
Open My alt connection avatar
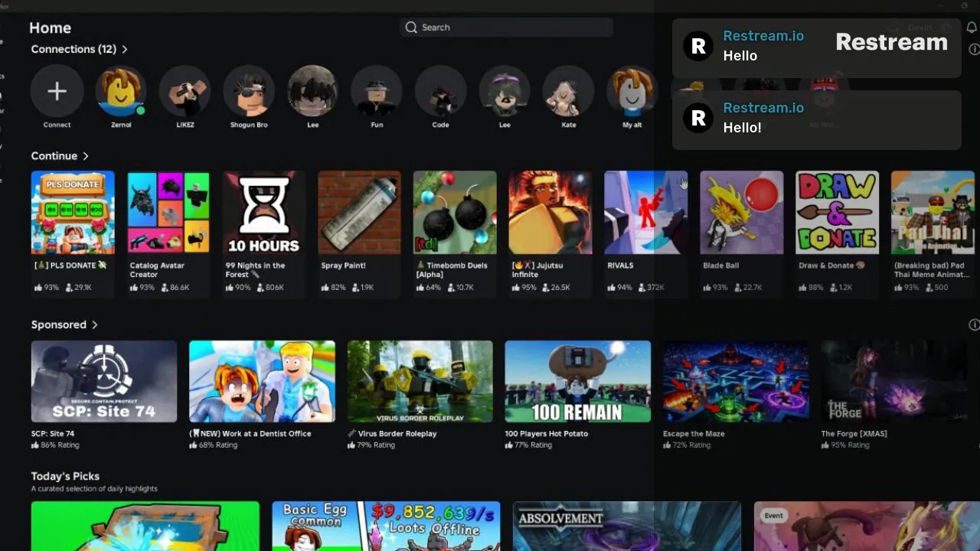pyautogui.click(x=632, y=91)
